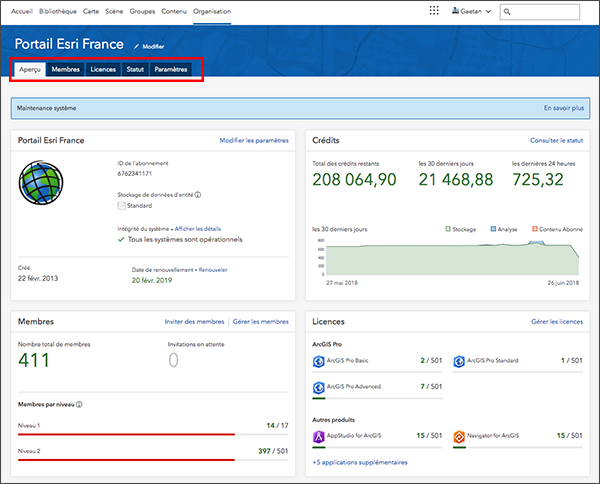Click Gérer les membres link
This screenshot has width=600, height=484.
[261, 321]
